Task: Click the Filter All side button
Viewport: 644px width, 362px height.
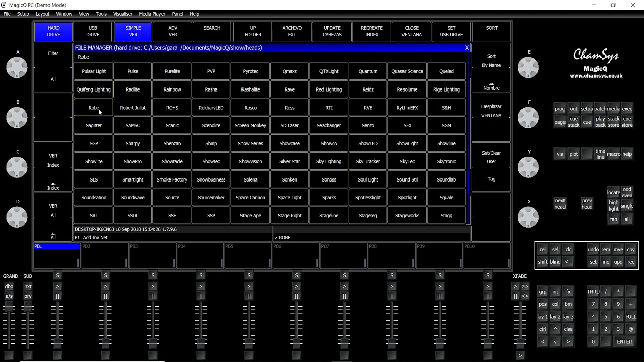Action: pos(53,67)
